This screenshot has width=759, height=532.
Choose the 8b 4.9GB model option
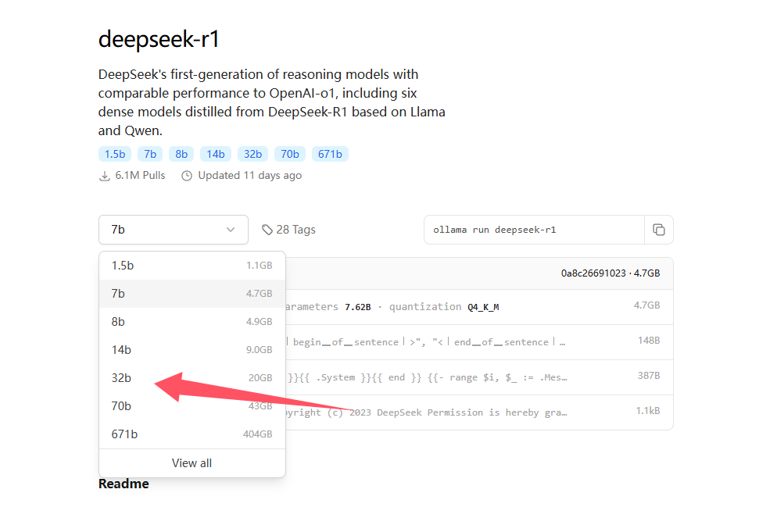point(192,322)
